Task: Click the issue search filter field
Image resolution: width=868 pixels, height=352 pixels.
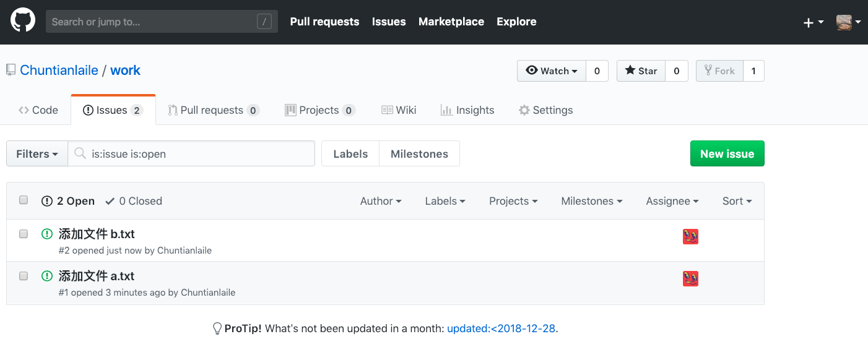Action: pyautogui.click(x=198, y=154)
